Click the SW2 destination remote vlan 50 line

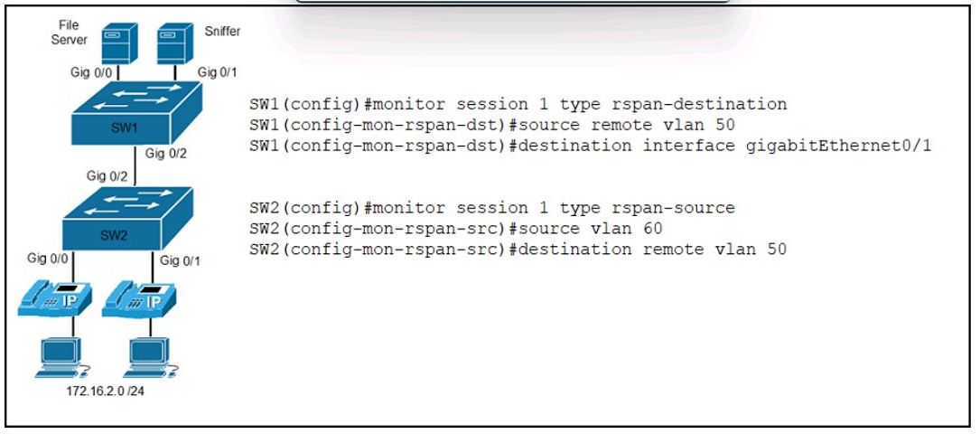(518, 249)
